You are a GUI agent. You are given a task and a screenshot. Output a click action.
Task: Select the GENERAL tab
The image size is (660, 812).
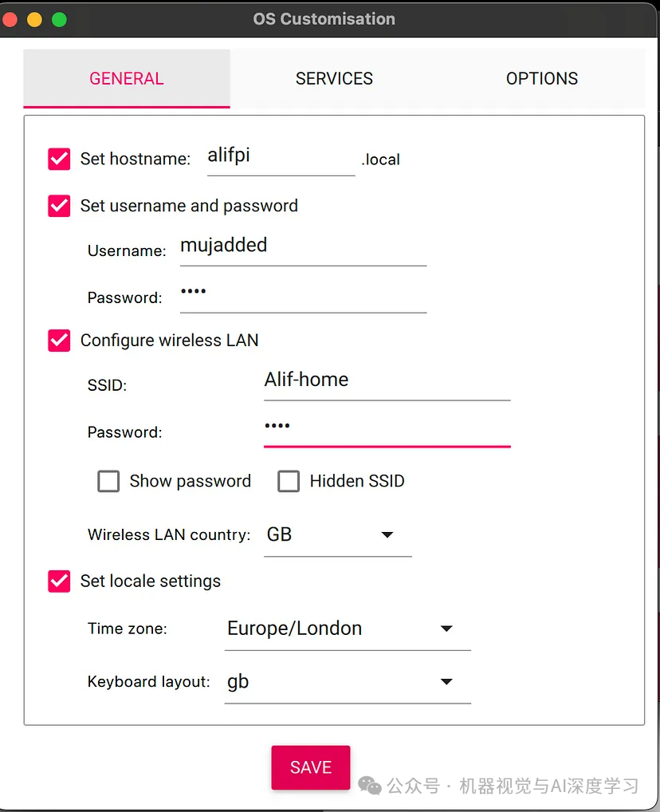pos(126,78)
